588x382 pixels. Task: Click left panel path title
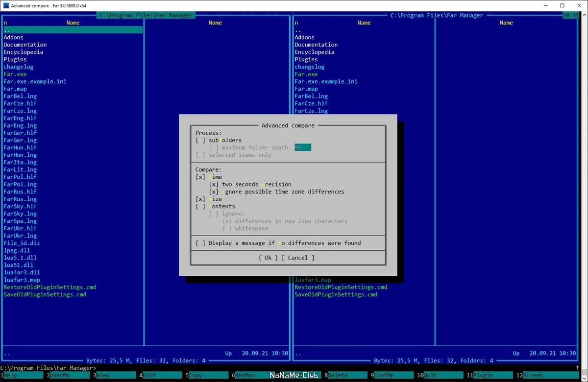(146, 15)
